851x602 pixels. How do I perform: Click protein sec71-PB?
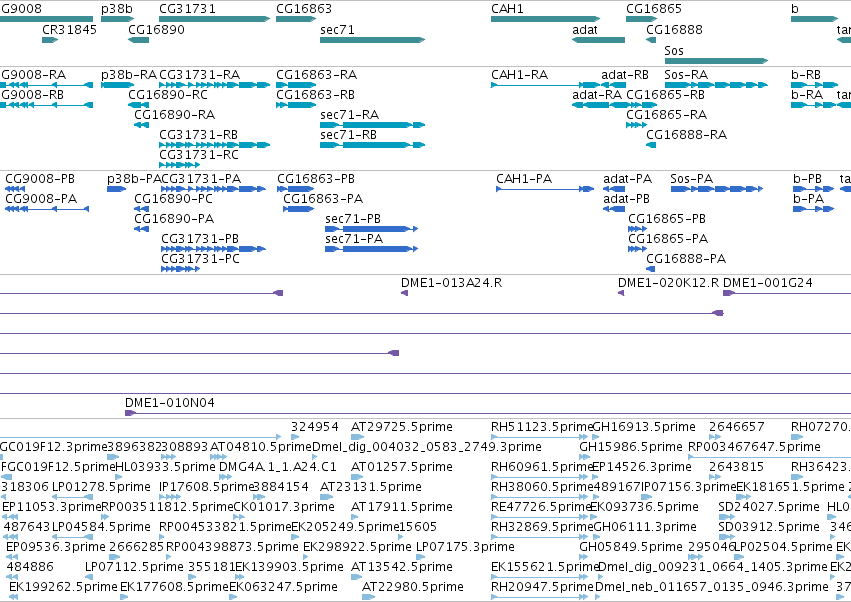353,219
